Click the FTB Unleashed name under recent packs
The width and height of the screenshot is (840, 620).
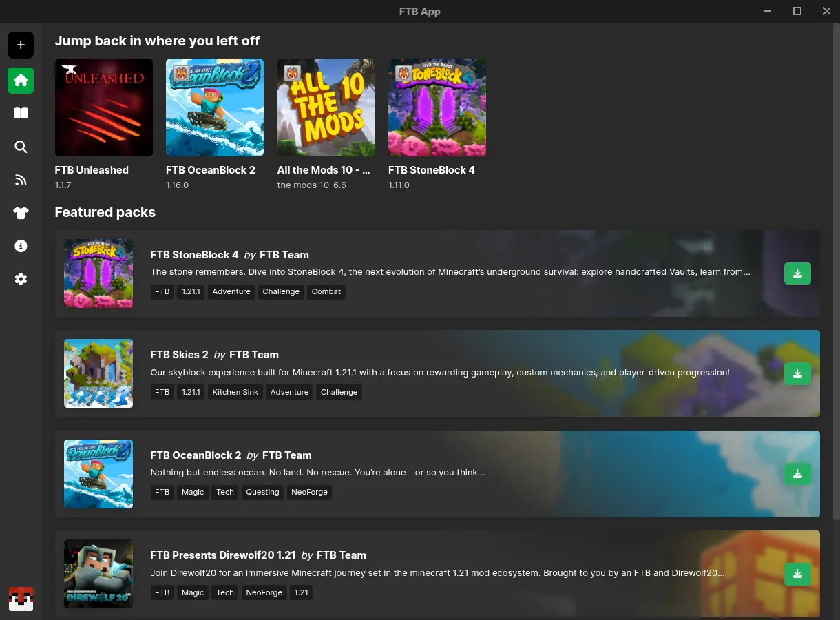coord(92,170)
